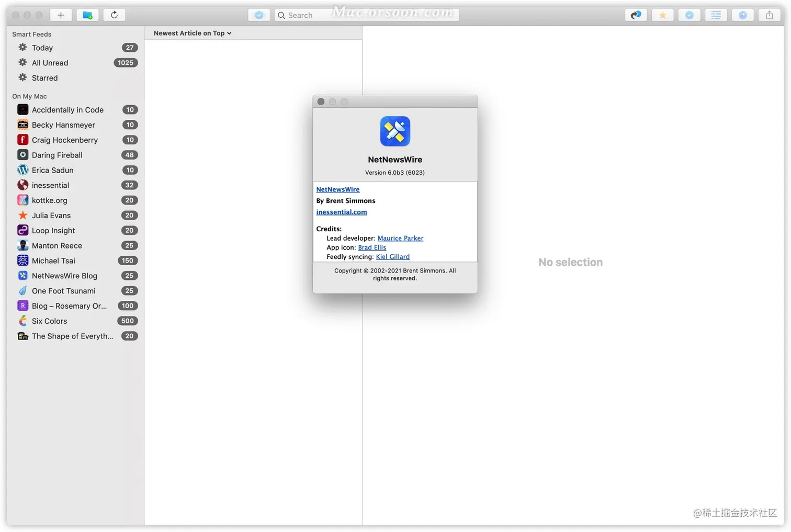Viewport: 791px width, 532px height.
Task: Click the Erica Sadun WordPress icon
Action: 23,170
